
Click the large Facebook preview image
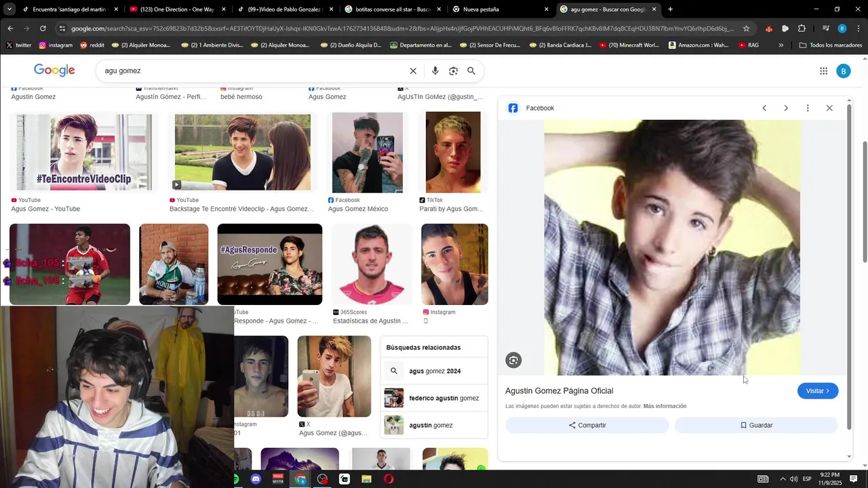click(x=672, y=247)
